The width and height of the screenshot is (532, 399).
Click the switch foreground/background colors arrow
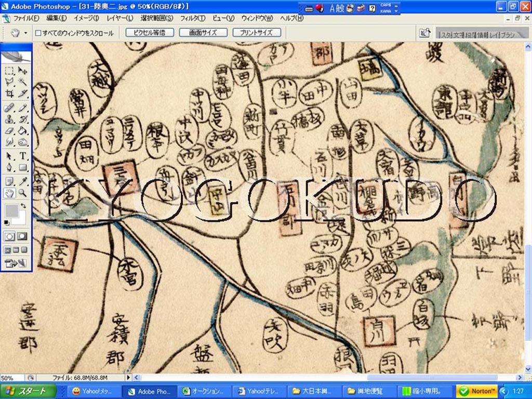click(23, 206)
